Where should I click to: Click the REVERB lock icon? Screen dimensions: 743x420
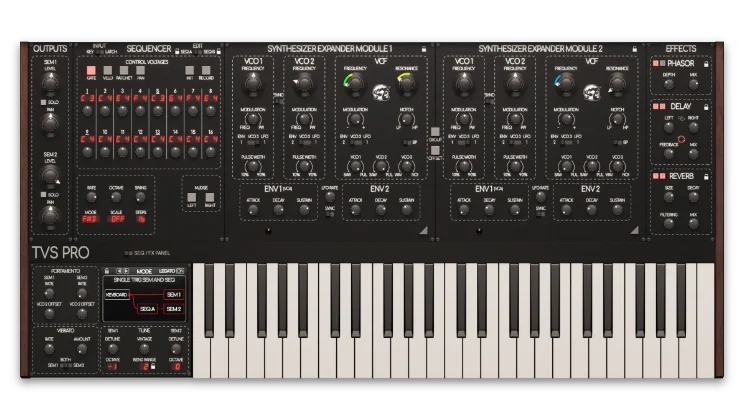706,176
